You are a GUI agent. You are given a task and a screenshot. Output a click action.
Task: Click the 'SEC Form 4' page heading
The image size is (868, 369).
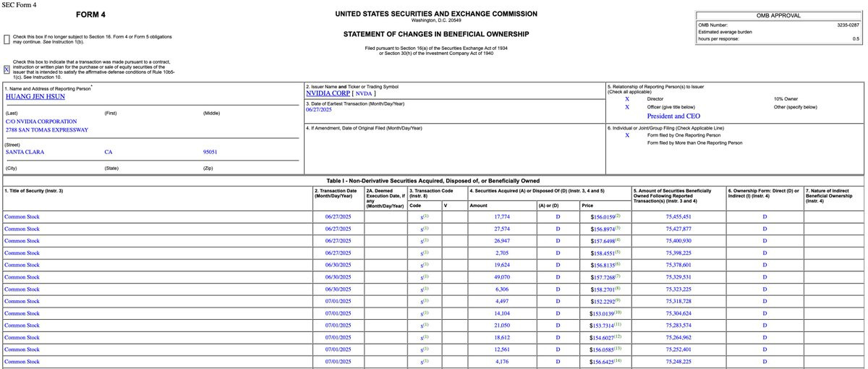18,4
